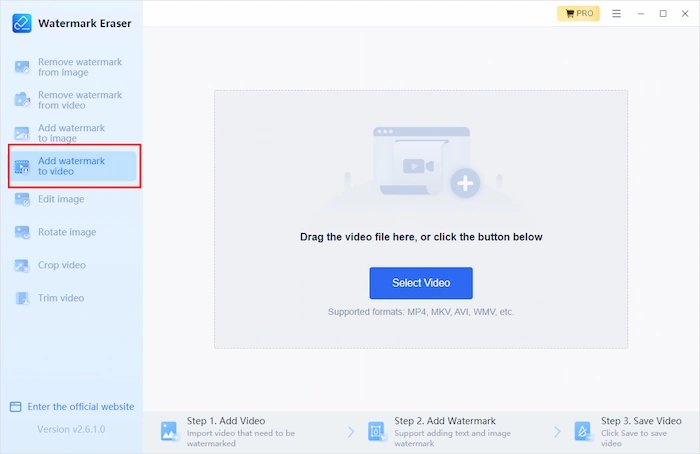The image size is (700, 454).
Task: Click the plus icon on video illustration
Action: 465,183
